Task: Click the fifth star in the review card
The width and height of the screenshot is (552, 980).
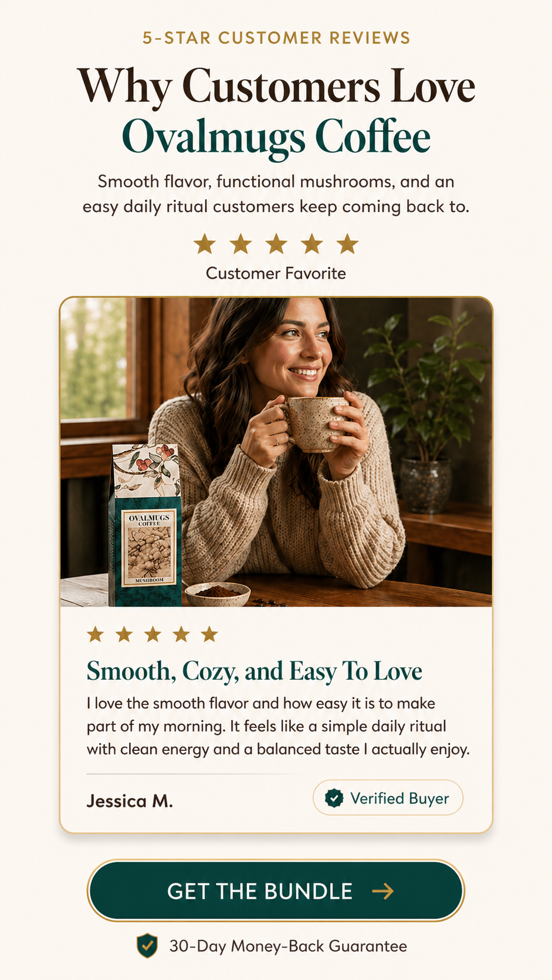Action: (209, 634)
